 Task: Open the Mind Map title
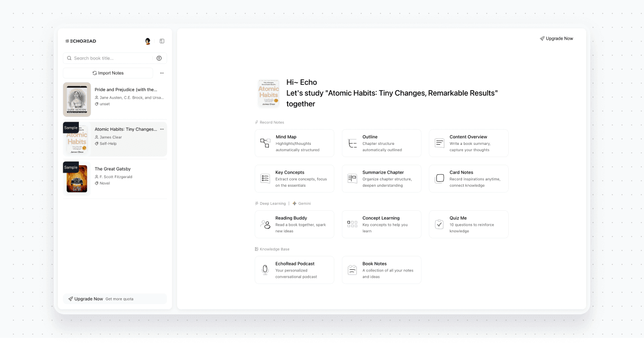tap(286, 137)
